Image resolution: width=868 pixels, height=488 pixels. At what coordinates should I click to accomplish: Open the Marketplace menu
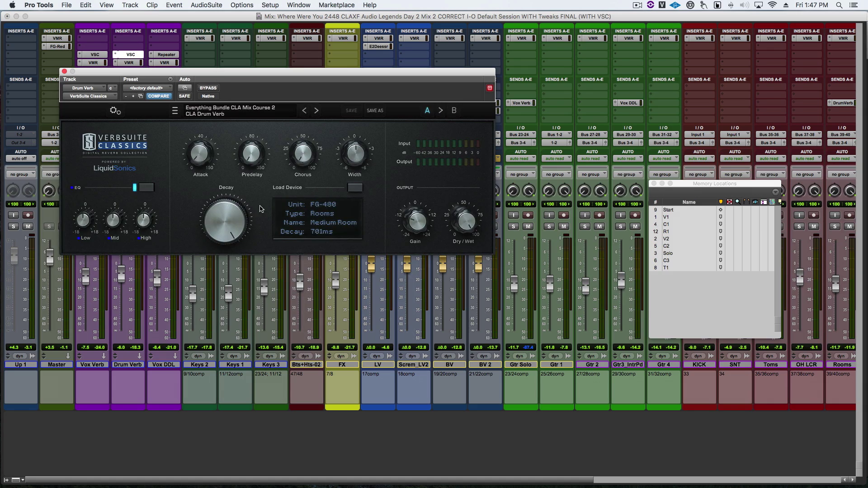336,5
